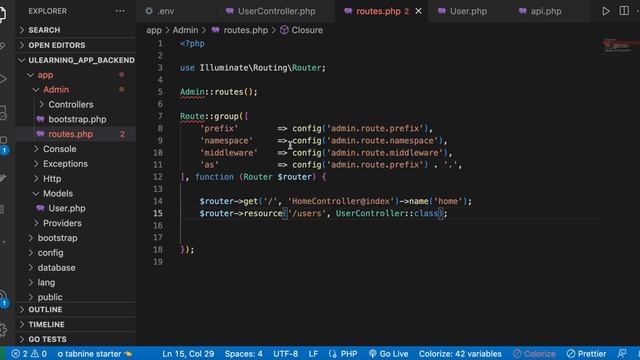Open Explorer more actions ellipsis
Image resolution: width=640 pixels, height=360 pixels.
point(120,11)
